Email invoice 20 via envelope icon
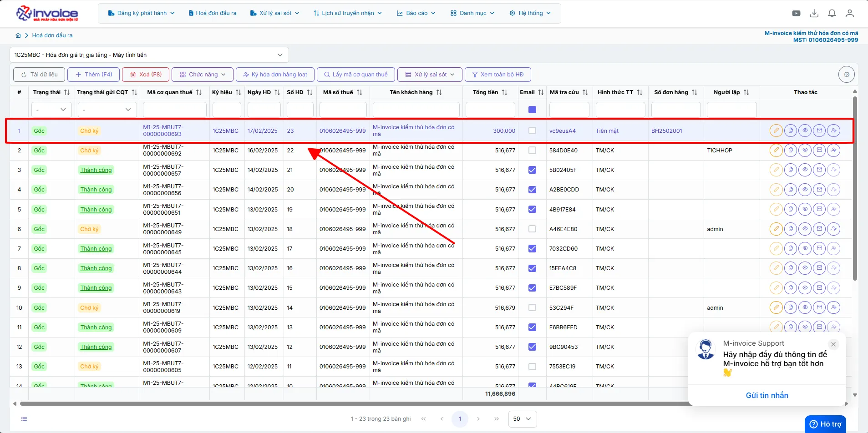The height and width of the screenshot is (433, 868). pyautogui.click(x=819, y=189)
